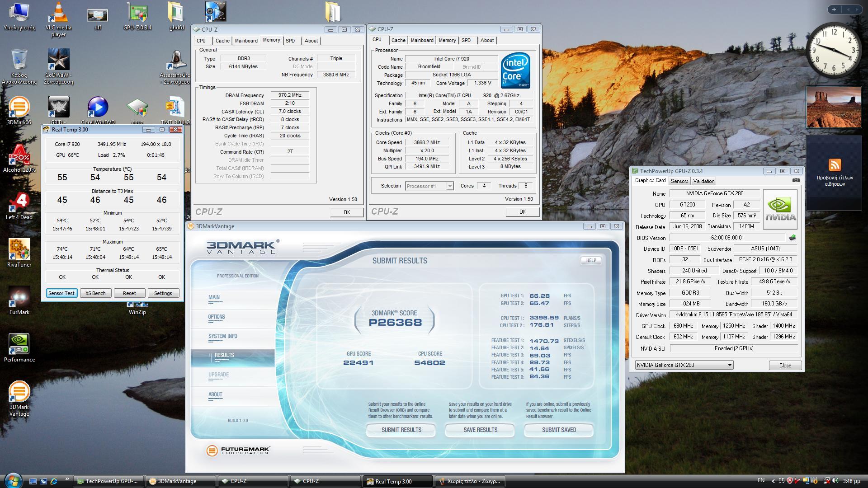
Task: Click GPU-Z screenshot camera icon
Action: [x=796, y=180]
